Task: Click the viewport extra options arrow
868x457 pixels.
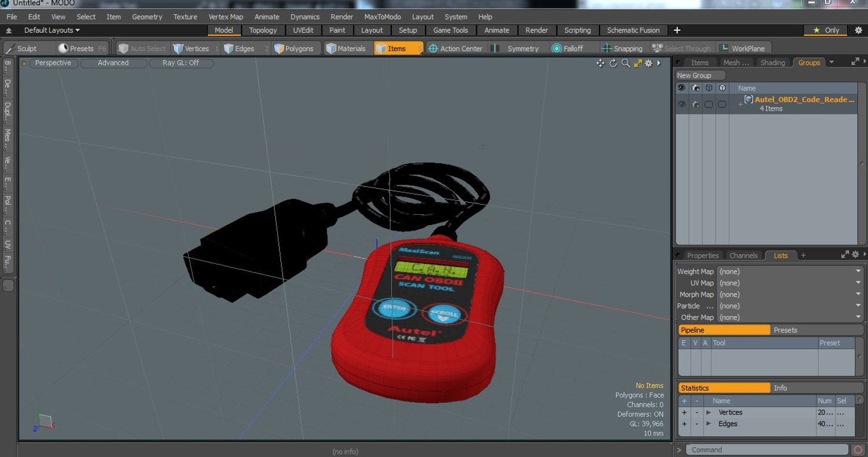Action: point(659,63)
